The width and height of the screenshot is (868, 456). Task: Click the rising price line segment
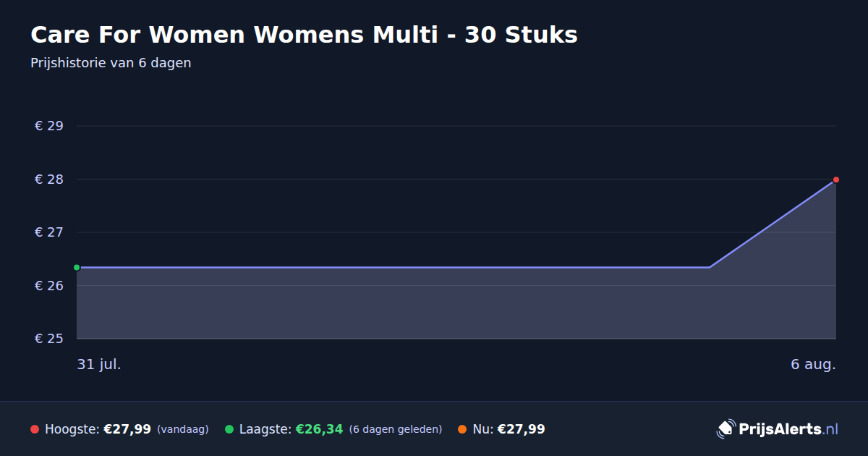[x=773, y=224]
